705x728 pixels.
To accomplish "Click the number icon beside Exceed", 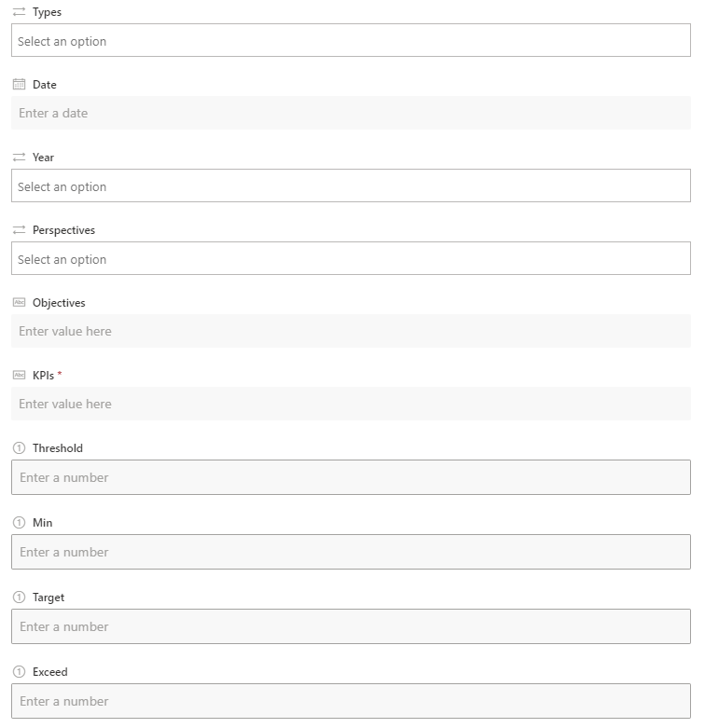I will click(19, 672).
